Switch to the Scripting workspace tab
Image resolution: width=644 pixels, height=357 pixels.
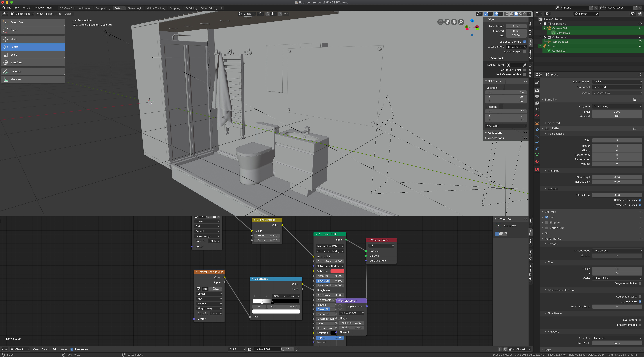click(175, 8)
